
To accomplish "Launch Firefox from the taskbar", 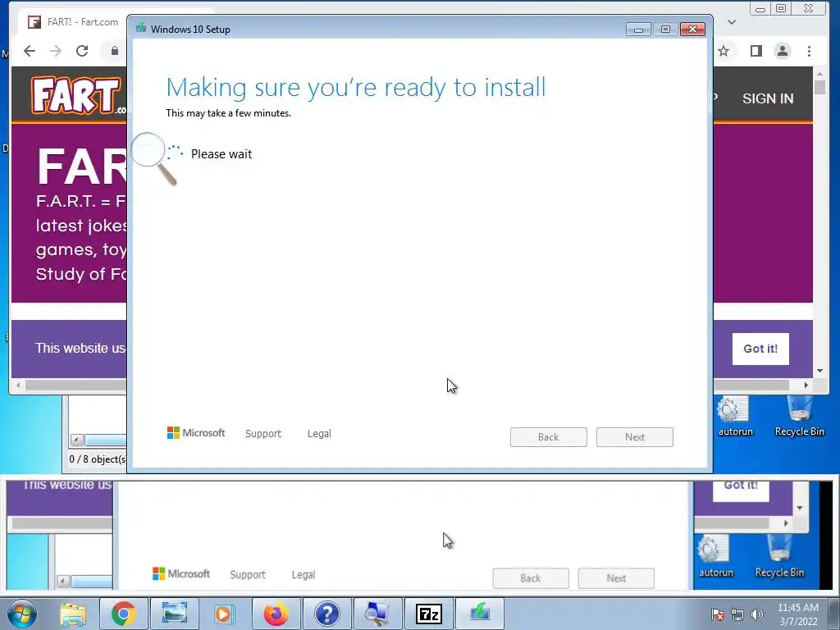I will 276,614.
